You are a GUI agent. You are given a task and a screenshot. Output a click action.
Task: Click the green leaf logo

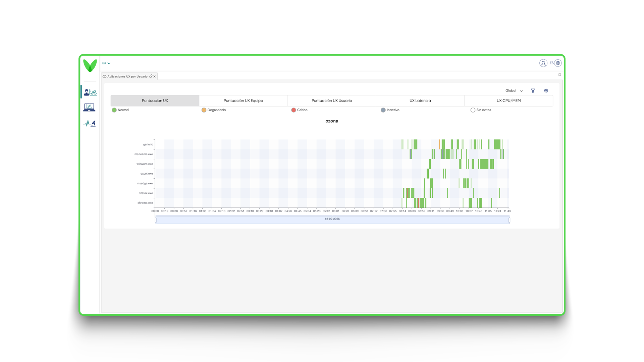tap(90, 65)
